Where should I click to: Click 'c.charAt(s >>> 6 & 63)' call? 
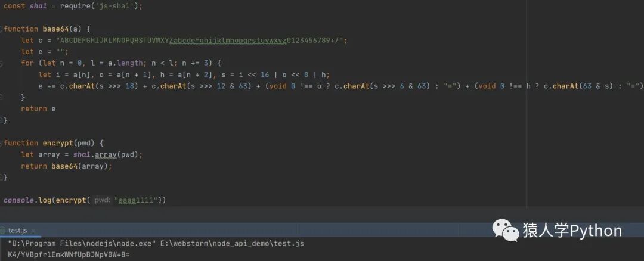coord(383,86)
